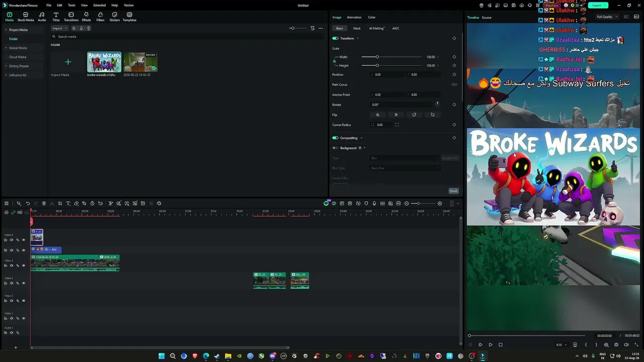Toggle the Compositing switch

[335, 138]
